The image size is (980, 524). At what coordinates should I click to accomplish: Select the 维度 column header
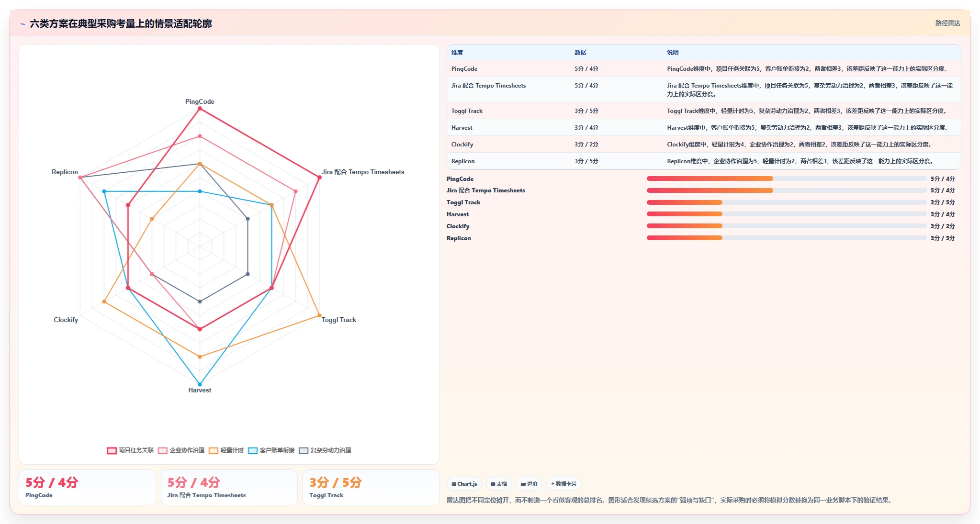457,53
